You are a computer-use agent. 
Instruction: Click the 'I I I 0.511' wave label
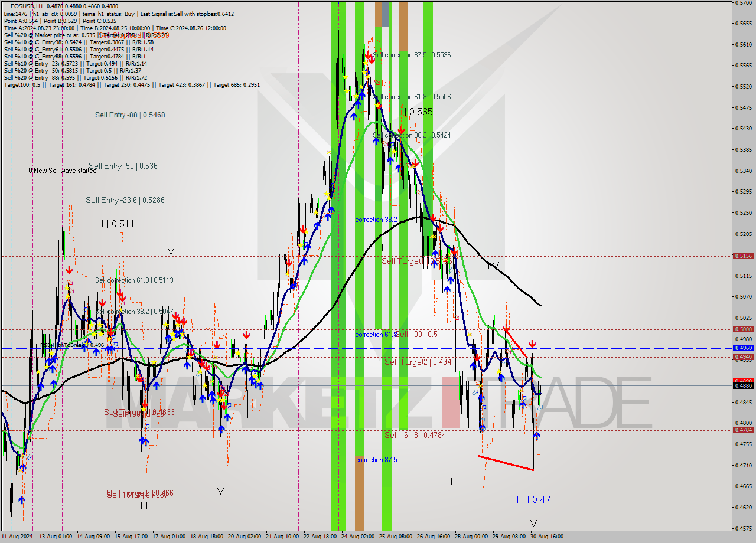pyautogui.click(x=115, y=224)
